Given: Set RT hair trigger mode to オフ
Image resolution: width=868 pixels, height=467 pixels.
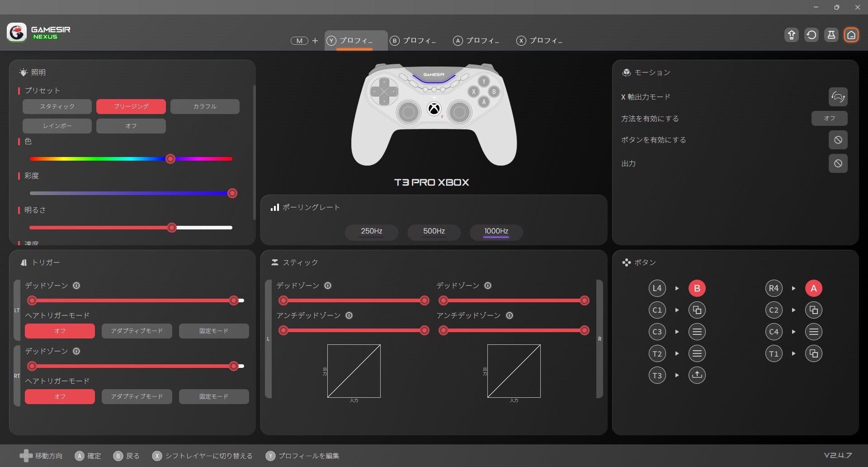Looking at the screenshot, I should click(60, 396).
